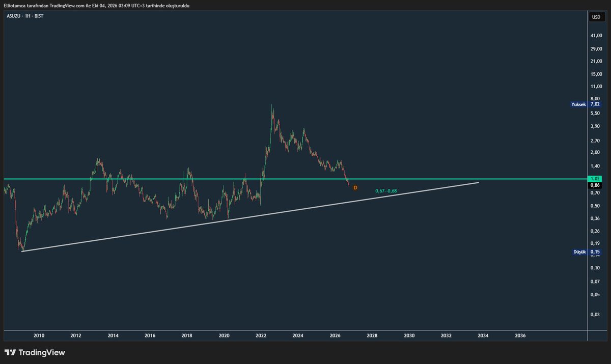Click the green 1,02 price tag
Image resolution: width=611 pixels, height=364 pixels.
tap(595, 179)
